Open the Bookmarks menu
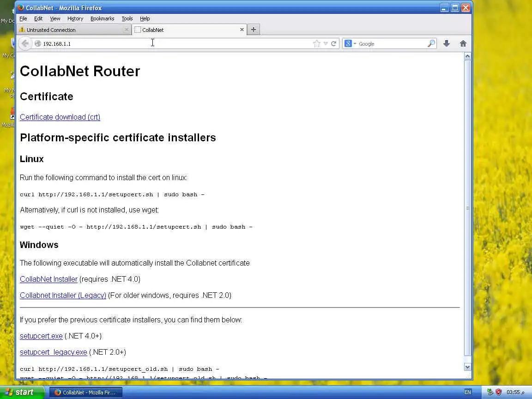 coord(102,18)
